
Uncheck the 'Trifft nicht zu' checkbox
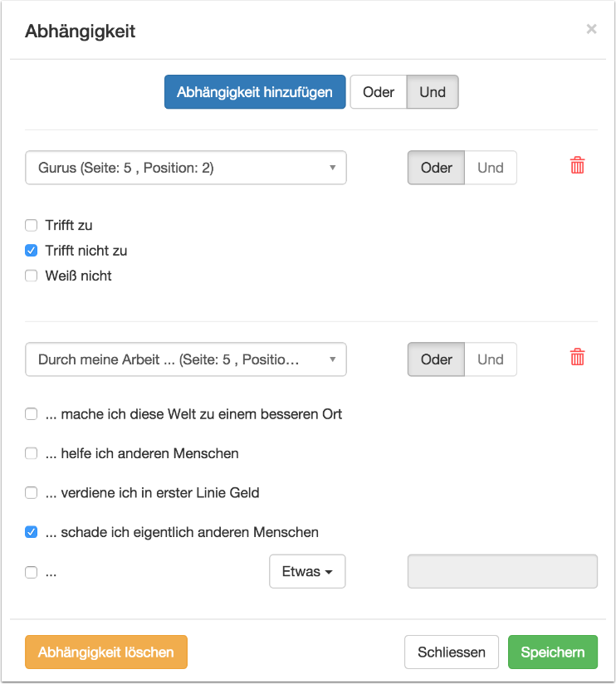click(x=32, y=250)
